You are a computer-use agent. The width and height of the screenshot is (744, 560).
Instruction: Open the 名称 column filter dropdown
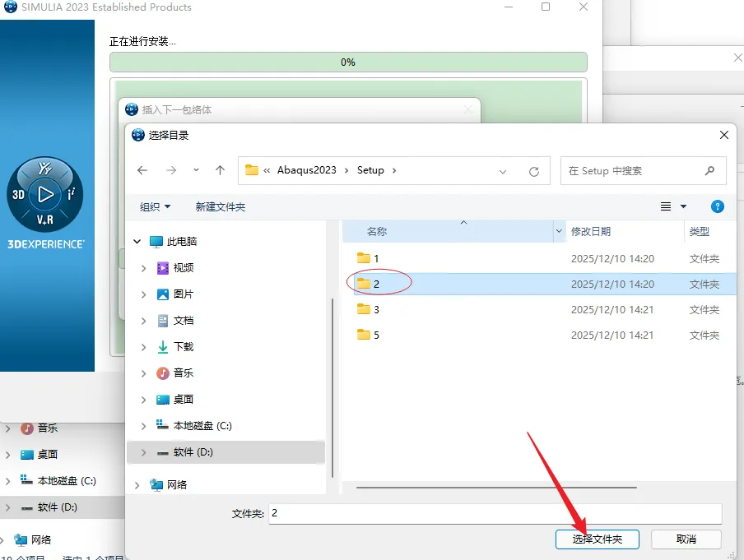(x=559, y=231)
